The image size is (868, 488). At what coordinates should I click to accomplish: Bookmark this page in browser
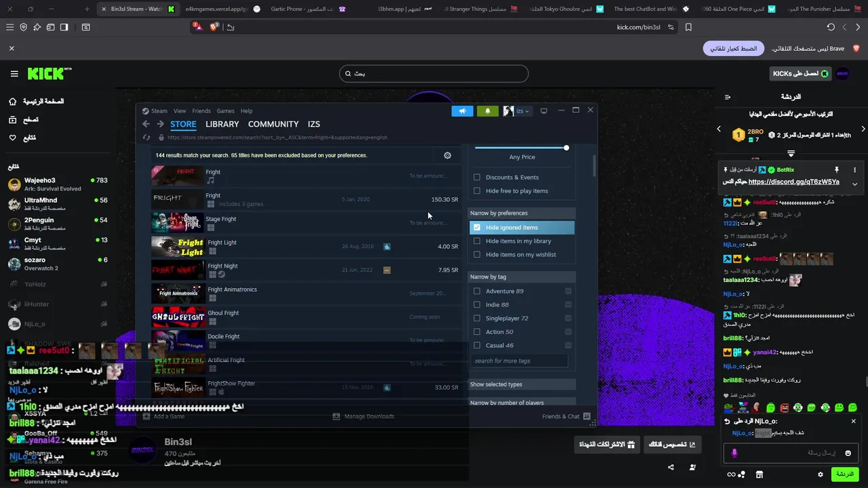tap(688, 27)
